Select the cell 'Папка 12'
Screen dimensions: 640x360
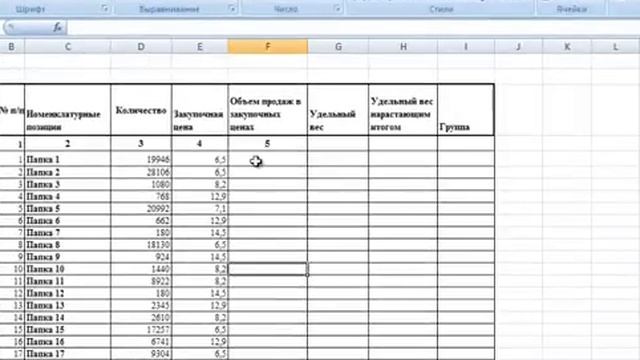tap(68, 293)
